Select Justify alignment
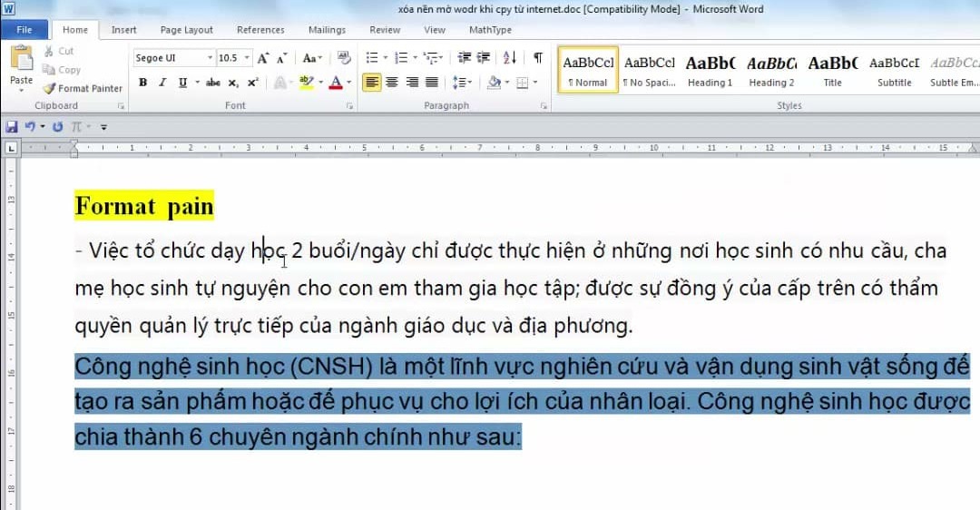Image resolution: width=980 pixels, height=510 pixels. point(432,83)
